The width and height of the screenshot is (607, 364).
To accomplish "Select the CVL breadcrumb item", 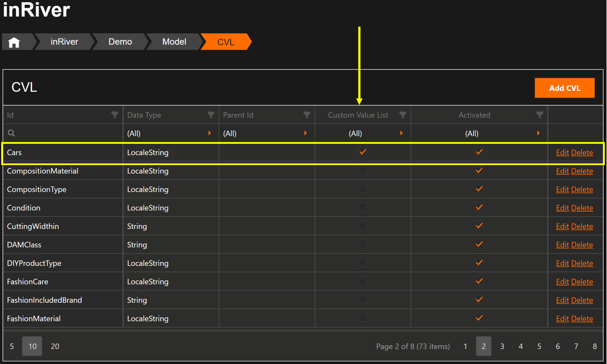I will [x=226, y=42].
